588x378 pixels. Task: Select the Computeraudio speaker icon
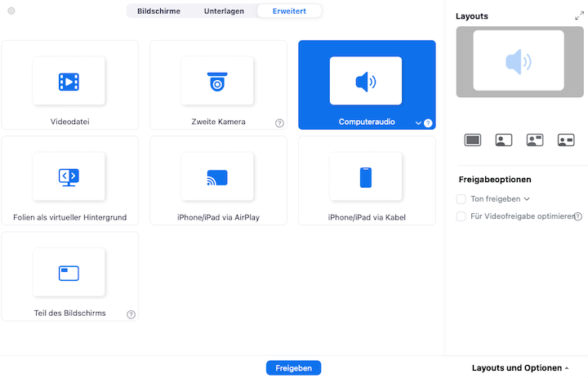point(366,82)
